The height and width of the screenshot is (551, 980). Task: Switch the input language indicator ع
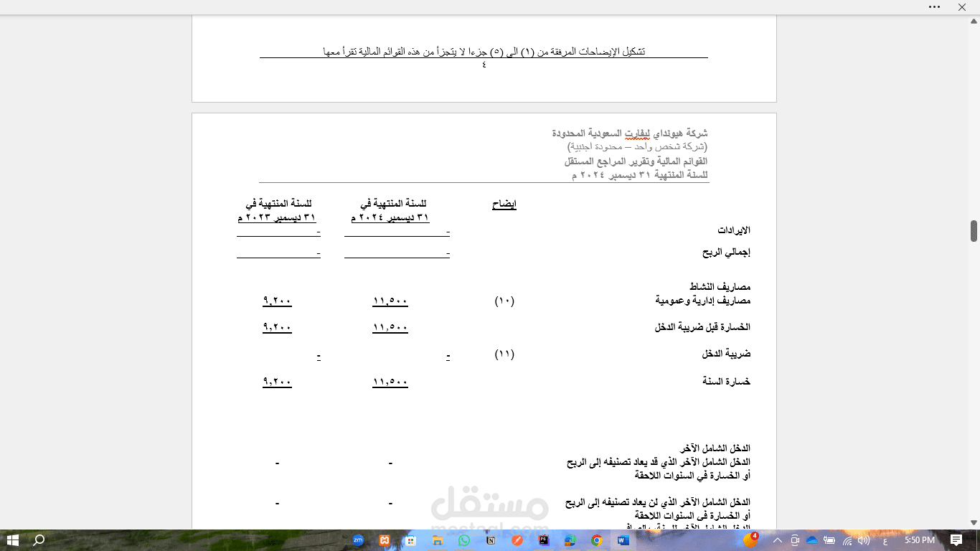tap(884, 540)
